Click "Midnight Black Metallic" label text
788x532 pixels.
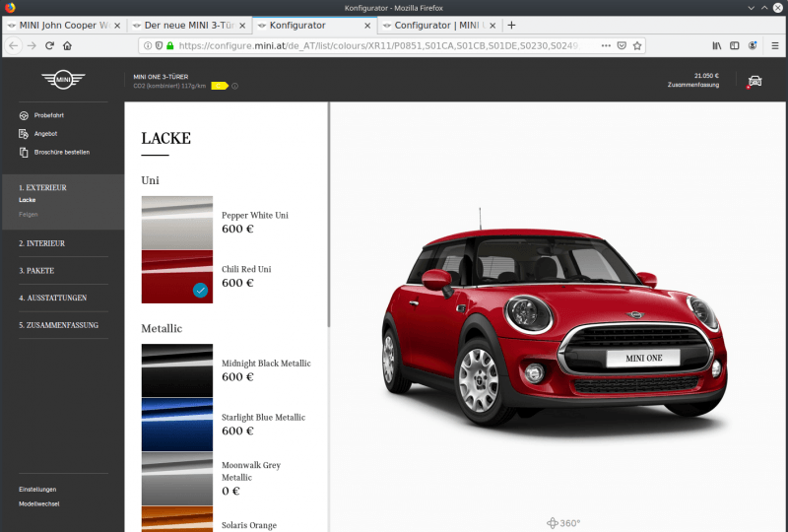(266, 364)
